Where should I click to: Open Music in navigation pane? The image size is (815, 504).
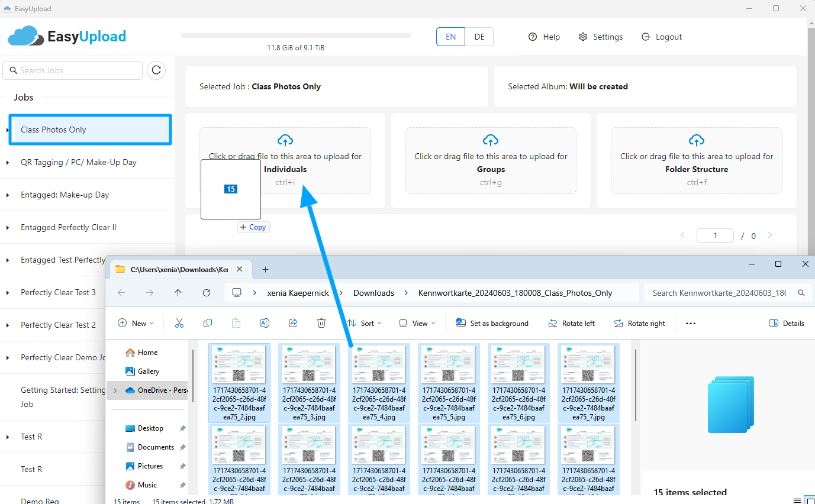147,485
